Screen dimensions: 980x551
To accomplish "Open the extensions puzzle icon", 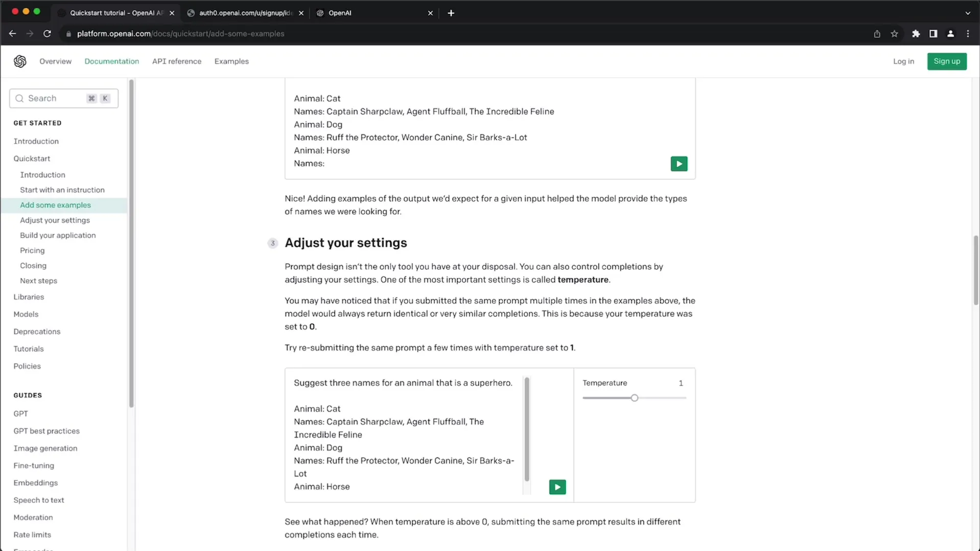I will tap(916, 34).
